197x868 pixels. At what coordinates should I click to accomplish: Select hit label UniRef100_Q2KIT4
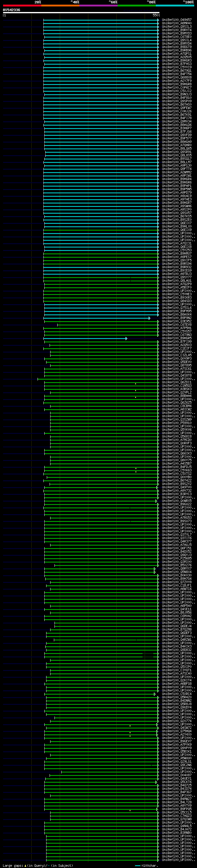click(x=177, y=680)
